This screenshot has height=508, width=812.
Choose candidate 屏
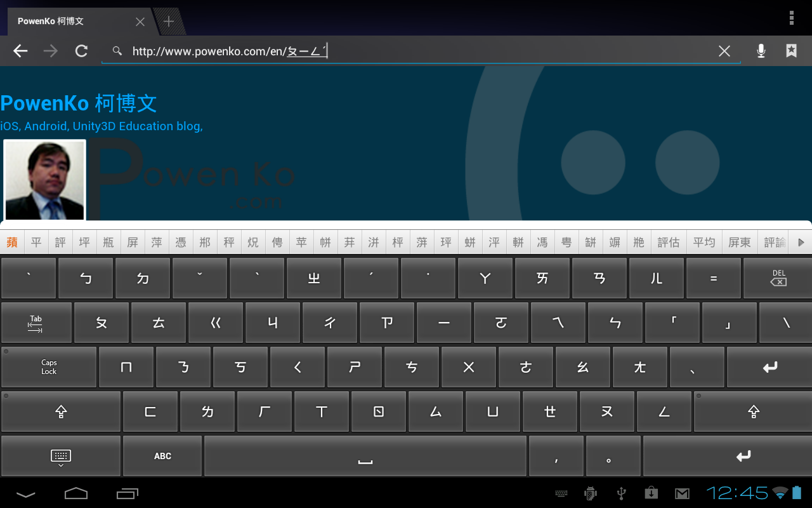pyautogui.click(x=133, y=243)
